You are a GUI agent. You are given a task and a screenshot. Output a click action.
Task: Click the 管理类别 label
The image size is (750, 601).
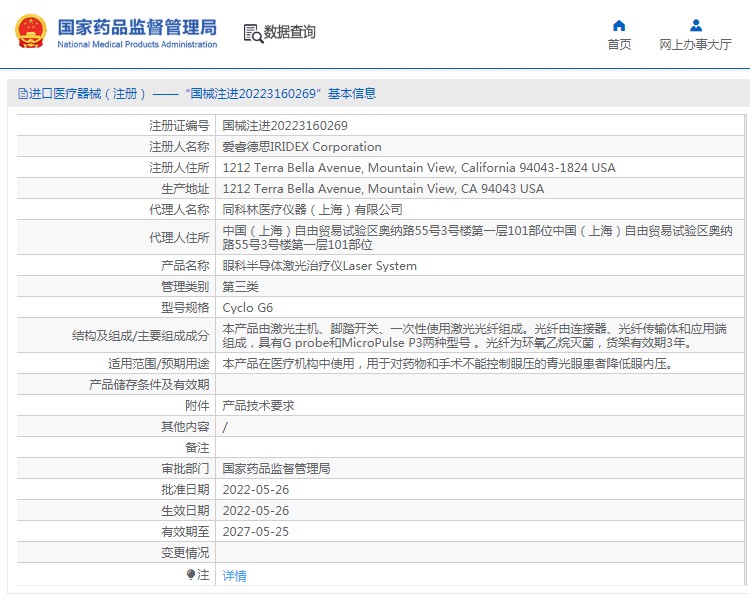point(185,287)
